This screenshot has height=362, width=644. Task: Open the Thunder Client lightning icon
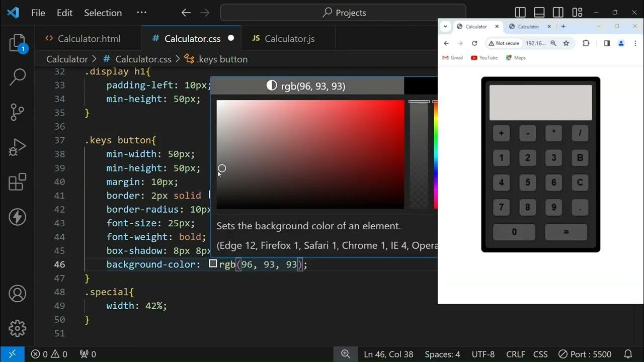18,217
